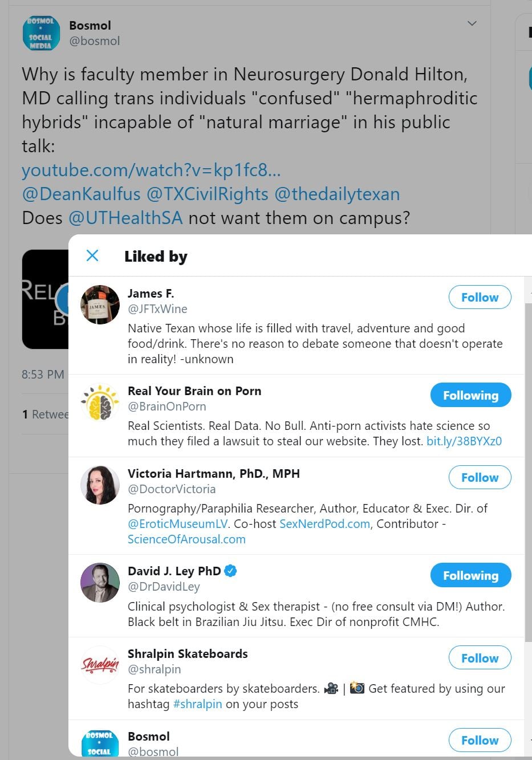Open the youtube.com/watch link in tweet
The image size is (532, 760).
(x=151, y=170)
